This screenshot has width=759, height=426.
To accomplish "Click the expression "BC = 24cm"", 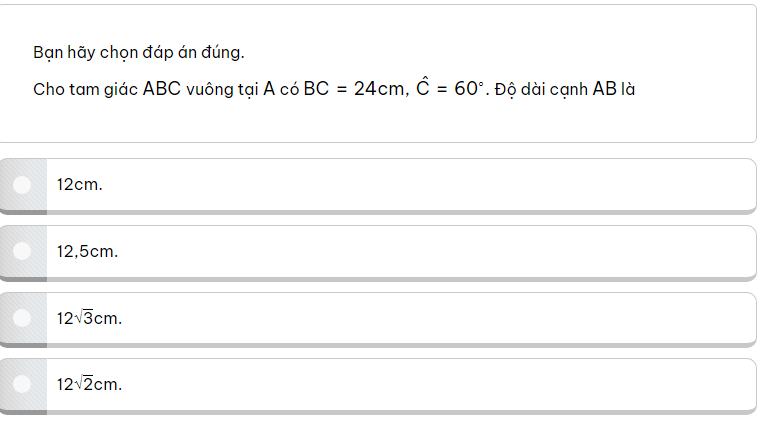I will point(354,89).
